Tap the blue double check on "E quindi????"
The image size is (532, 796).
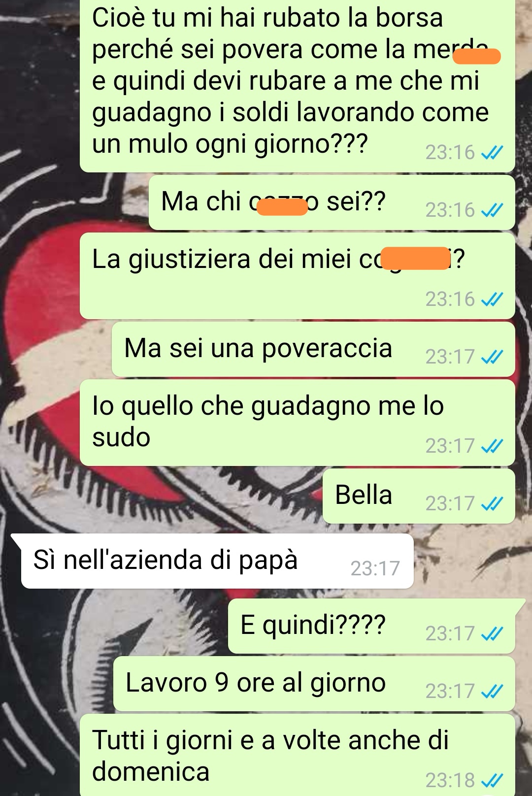(492, 633)
